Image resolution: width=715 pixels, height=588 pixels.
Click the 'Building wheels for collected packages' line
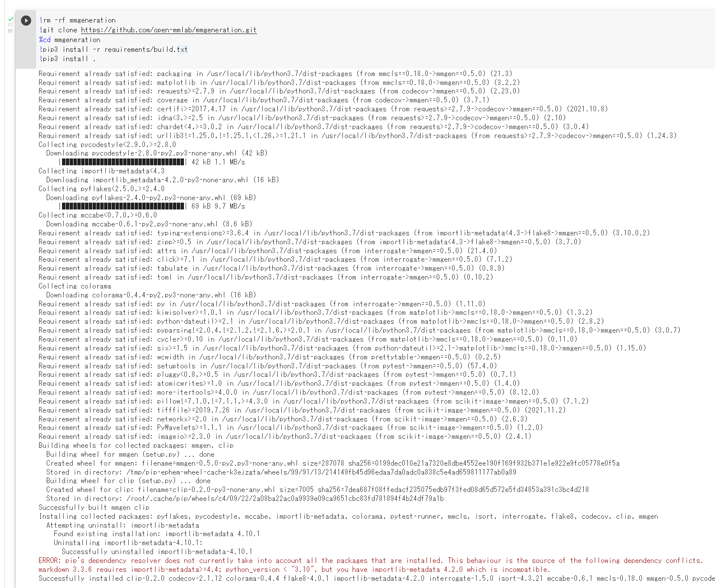pyautogui.click(x=136, y=445)
